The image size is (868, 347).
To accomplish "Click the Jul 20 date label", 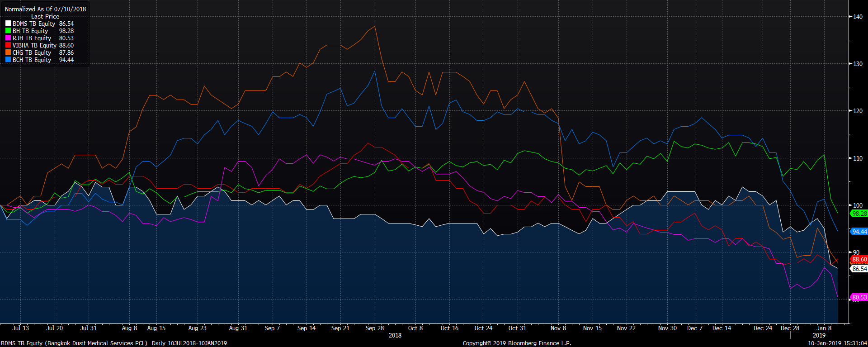I will (x=54, y=328).
